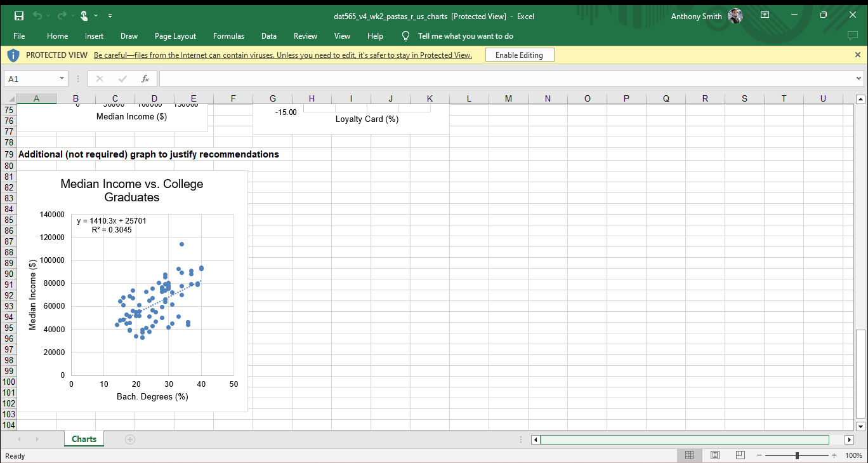
Task: Open the Comments icon at top right
Action: 853,36
